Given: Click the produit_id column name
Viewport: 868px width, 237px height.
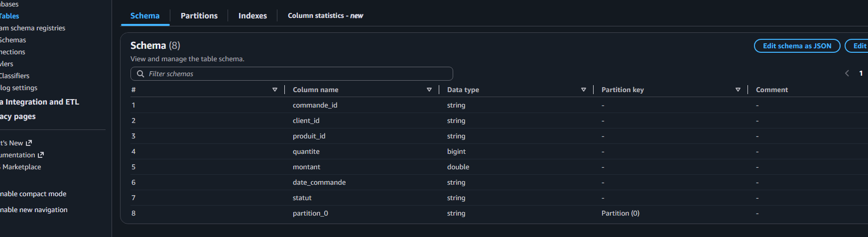Looking at the screenshot, I should tap(309, 136).
